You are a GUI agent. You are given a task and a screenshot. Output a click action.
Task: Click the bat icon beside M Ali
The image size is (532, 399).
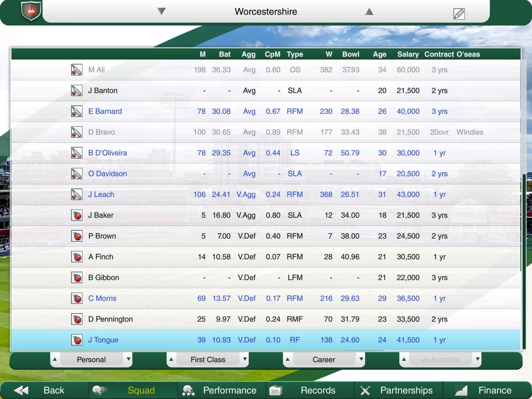(77, 70)
